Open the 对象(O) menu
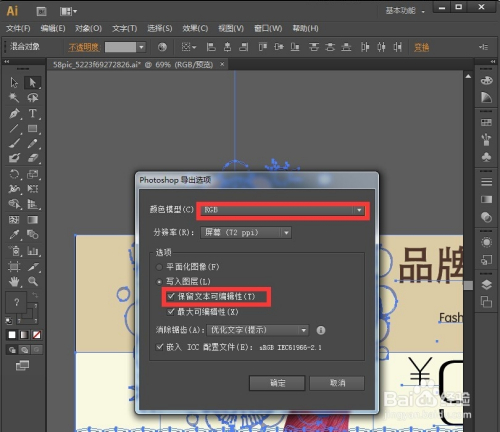500x432 pixels. pyautogui.click(x=88, y=28)
